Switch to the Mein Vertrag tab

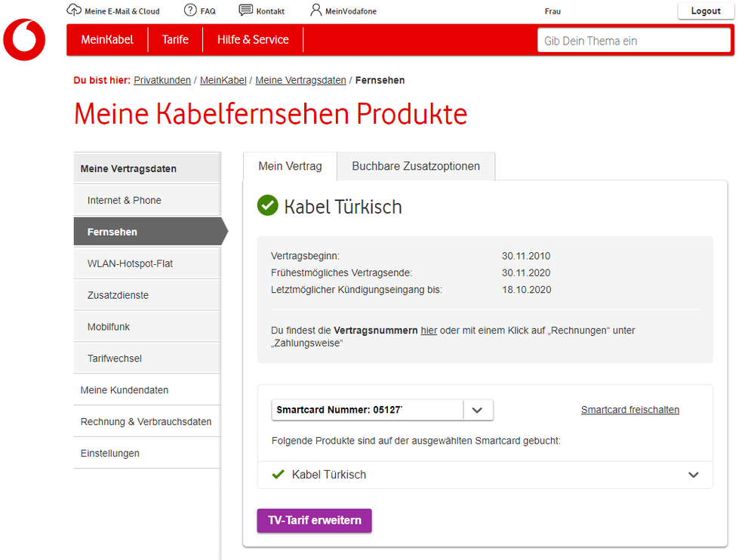290,166
